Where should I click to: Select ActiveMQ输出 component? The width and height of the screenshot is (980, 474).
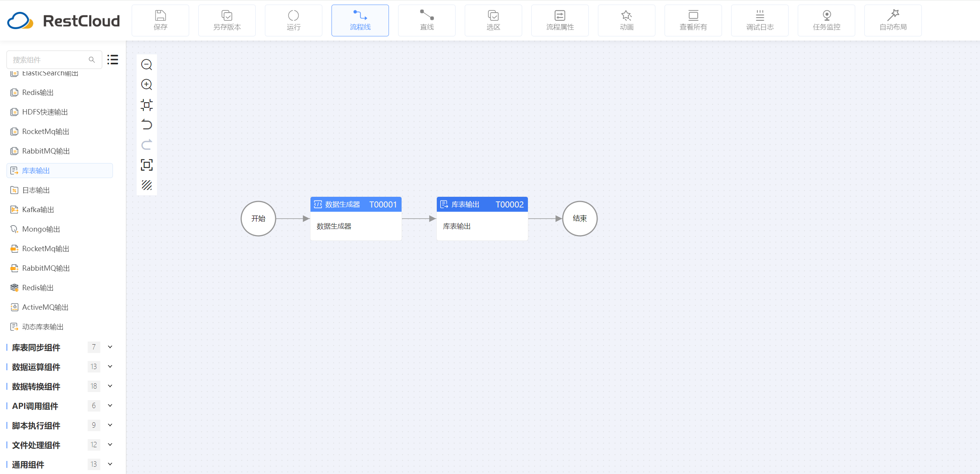pos(60,307)
